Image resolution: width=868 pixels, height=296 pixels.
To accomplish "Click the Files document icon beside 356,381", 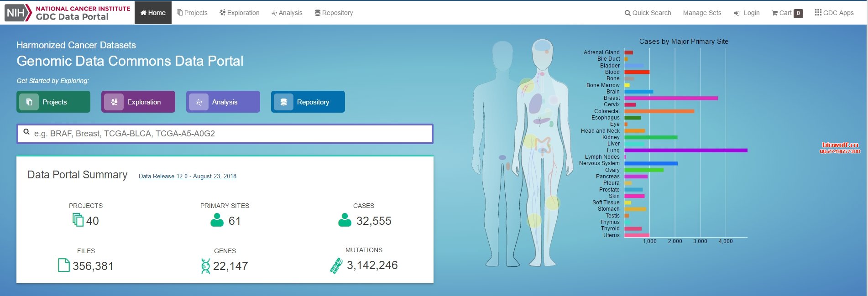I will click(64, 265).
